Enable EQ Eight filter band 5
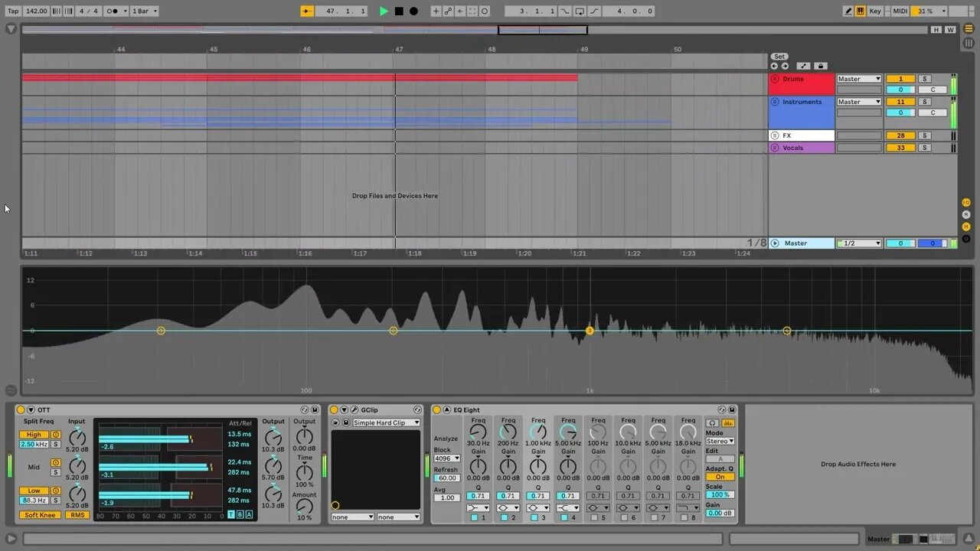The image size is (980, 551). [x=594, y=518]
